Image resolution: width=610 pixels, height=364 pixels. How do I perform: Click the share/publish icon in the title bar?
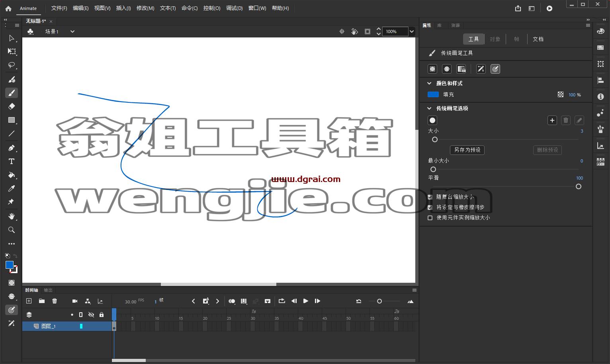pyautogui.click(x=518, y=8)
